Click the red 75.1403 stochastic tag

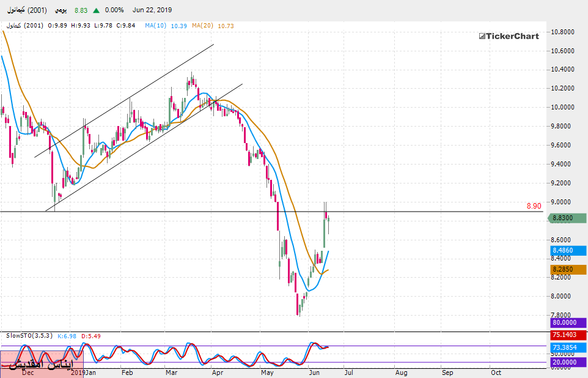(x=568, y=335)
